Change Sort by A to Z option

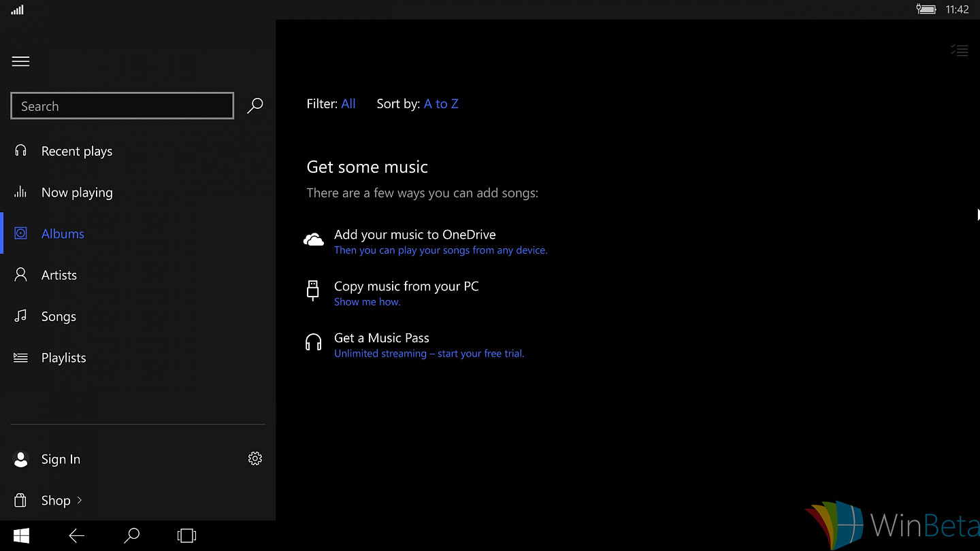(x=441, y=103)
